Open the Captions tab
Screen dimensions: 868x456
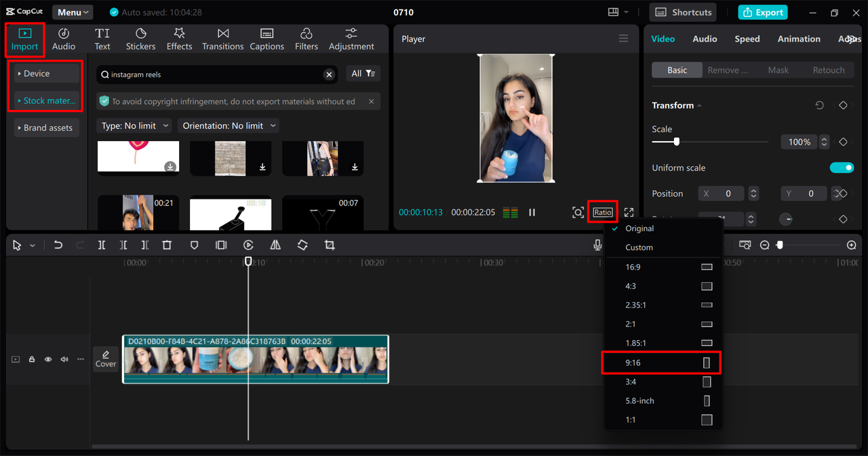tap(267, 39)
